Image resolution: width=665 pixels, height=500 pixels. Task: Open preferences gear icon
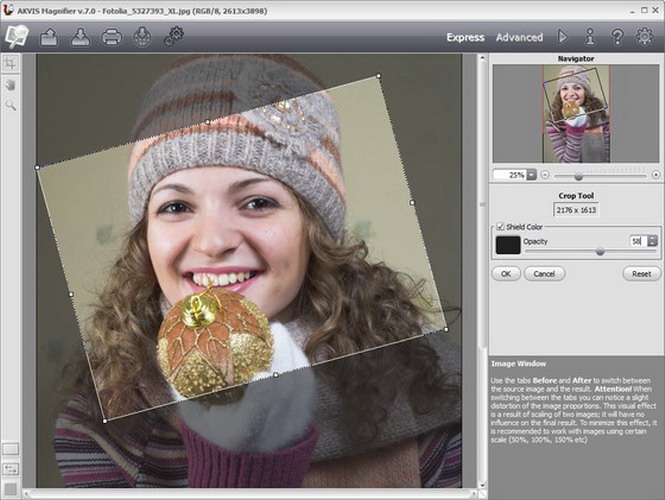(x=645, y=36)
